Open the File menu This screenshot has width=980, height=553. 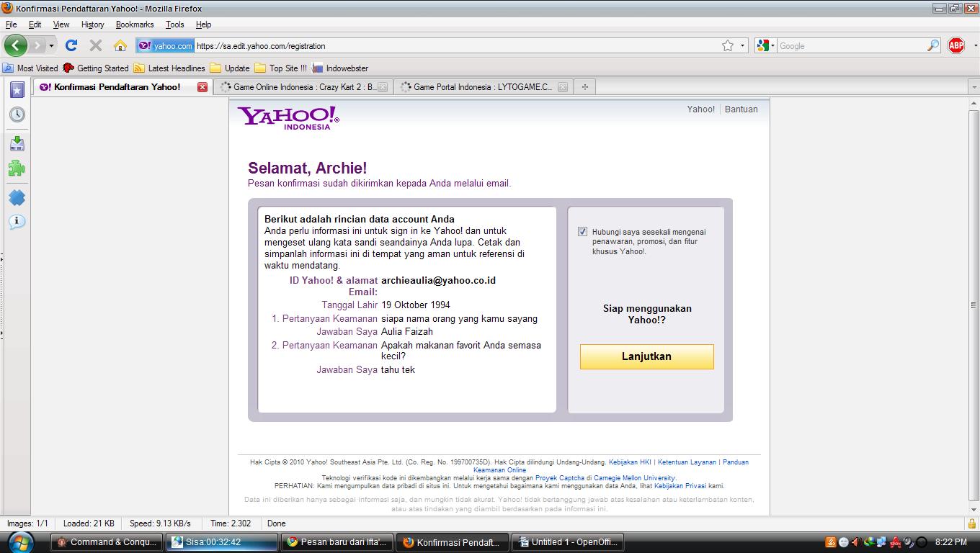click(11, 24)
